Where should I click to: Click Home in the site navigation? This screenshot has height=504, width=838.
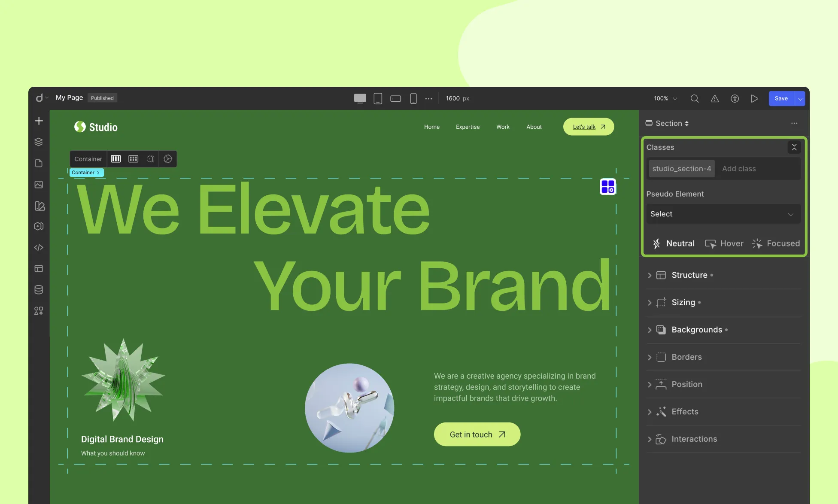coord(432,127)
